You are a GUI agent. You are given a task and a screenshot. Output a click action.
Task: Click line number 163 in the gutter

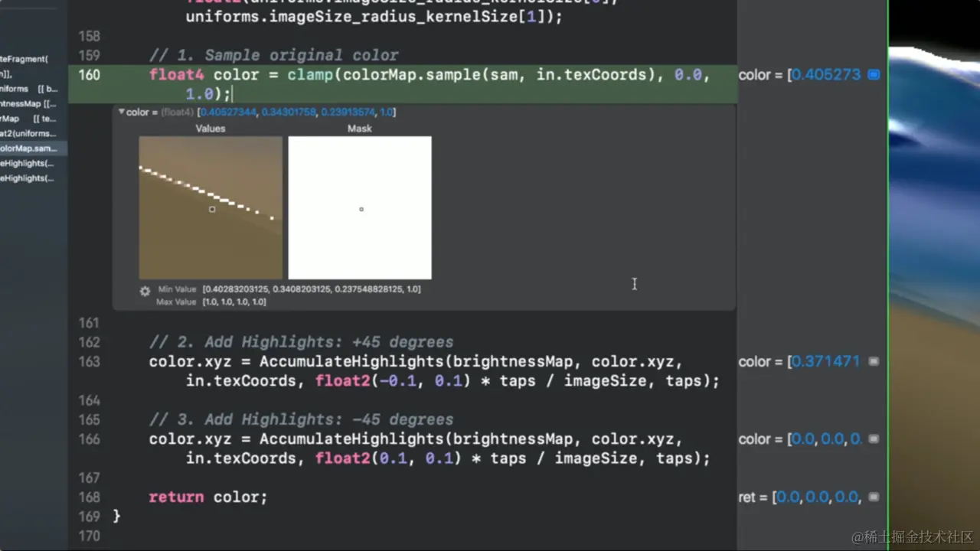coord(90,361)
